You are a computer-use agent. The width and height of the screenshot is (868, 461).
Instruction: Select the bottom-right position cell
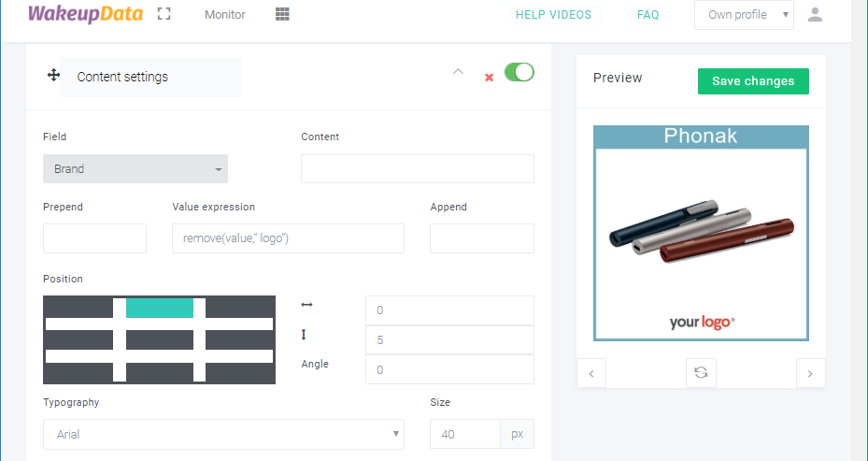point(239,372)
